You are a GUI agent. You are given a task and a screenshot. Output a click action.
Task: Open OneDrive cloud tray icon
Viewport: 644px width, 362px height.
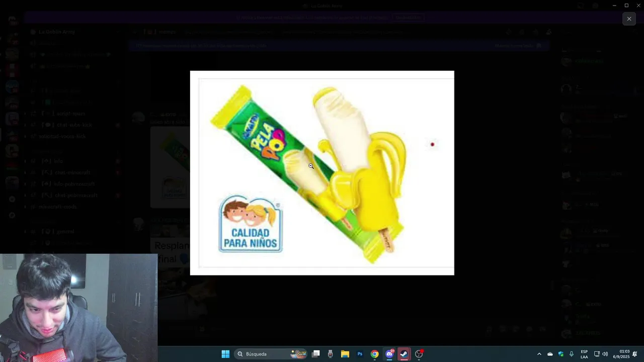550,354
